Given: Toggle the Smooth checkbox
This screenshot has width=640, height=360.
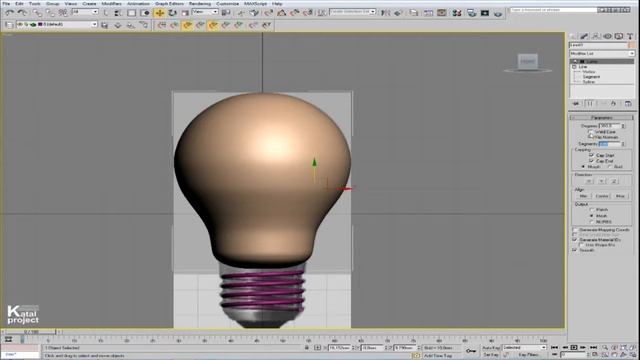Looking at the screenshot, I should (x=575, y=249).
